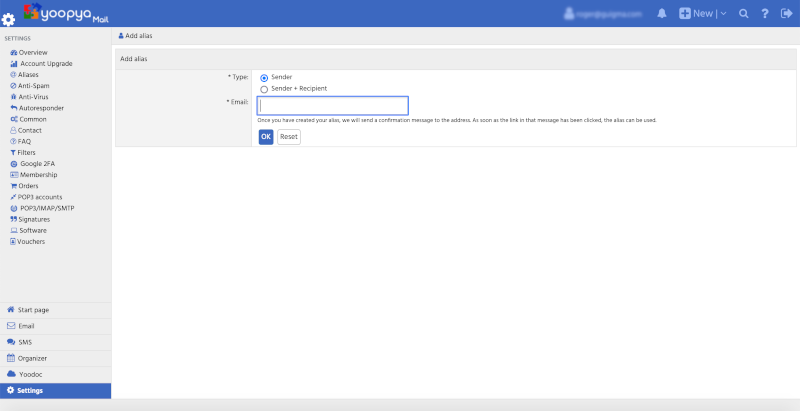800x411 pixels.
Task: Open Anti-Virus settings in sidebar
Action: pos(32,97)
